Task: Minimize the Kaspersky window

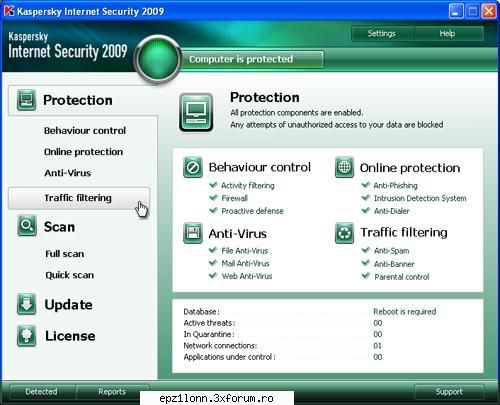Action: click(456, 11)
